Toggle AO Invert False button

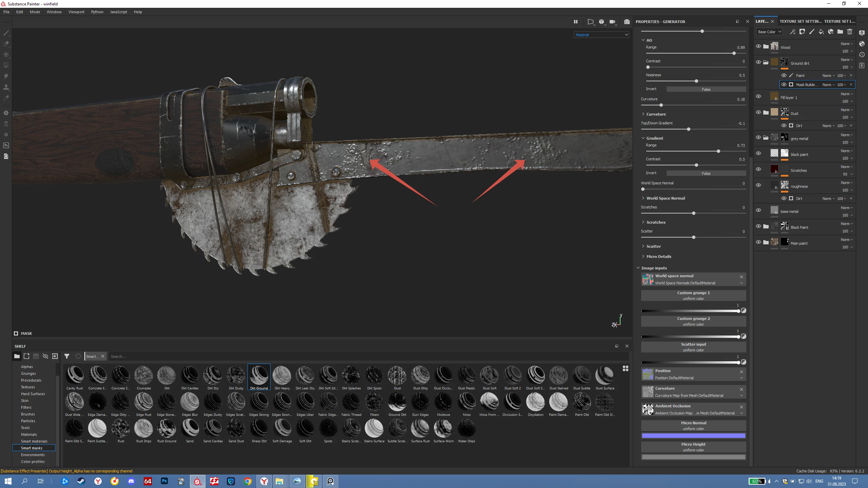[706, 89]
